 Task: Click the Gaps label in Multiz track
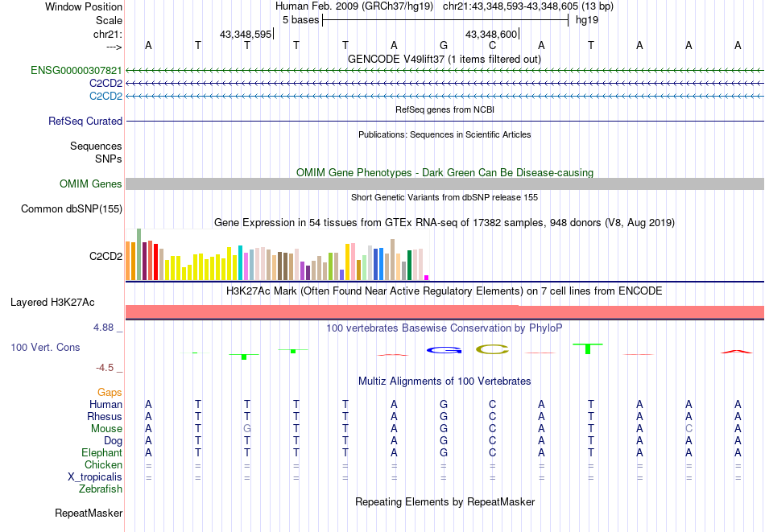click(110, 393)
